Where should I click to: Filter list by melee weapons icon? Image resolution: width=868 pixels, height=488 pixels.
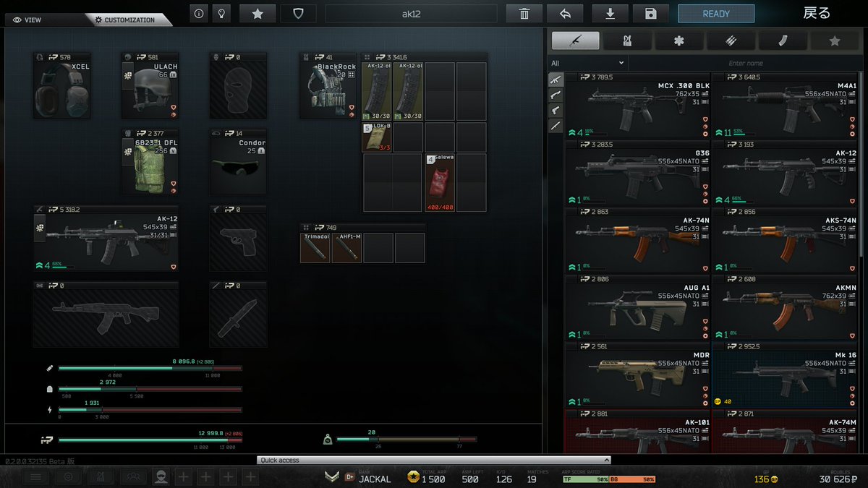tap(556, 125)
